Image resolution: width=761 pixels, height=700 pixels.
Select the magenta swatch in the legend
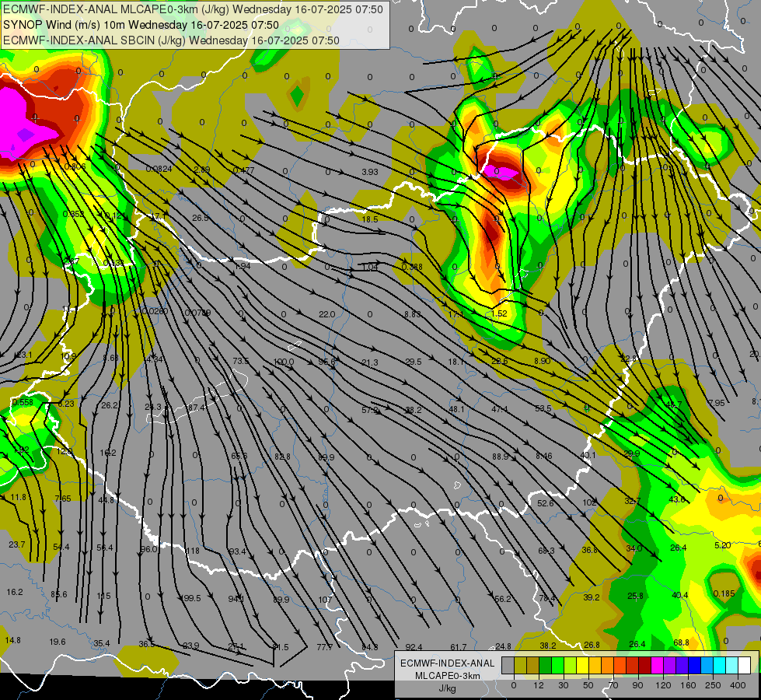pos(658,665)
